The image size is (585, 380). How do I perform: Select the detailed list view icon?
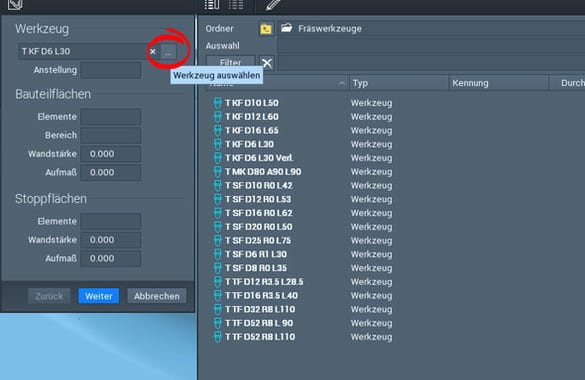point(212,4)
